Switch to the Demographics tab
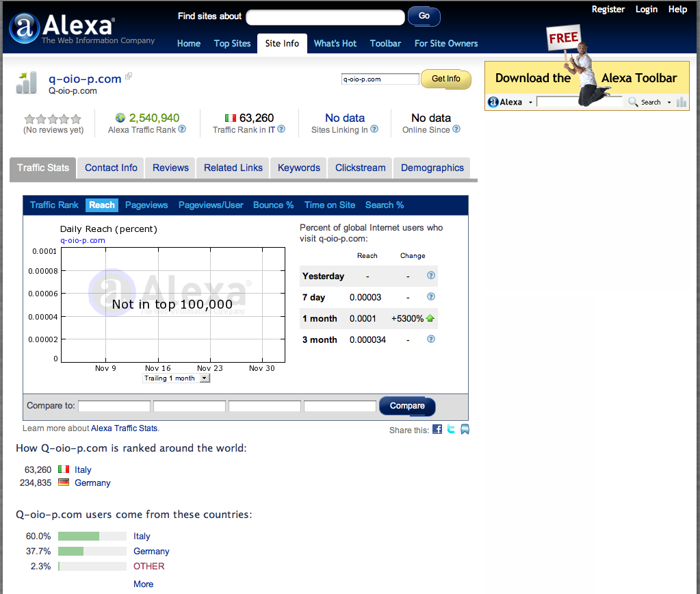The image size is (700, 594). (x=432, y=168)
